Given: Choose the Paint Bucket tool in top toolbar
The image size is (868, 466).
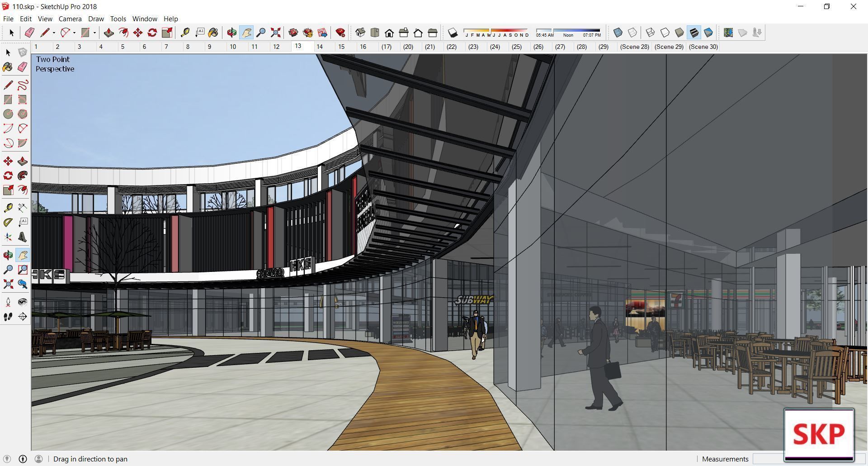Looking at the screenshot, I should pyautogui.click(x=213, y=33).
